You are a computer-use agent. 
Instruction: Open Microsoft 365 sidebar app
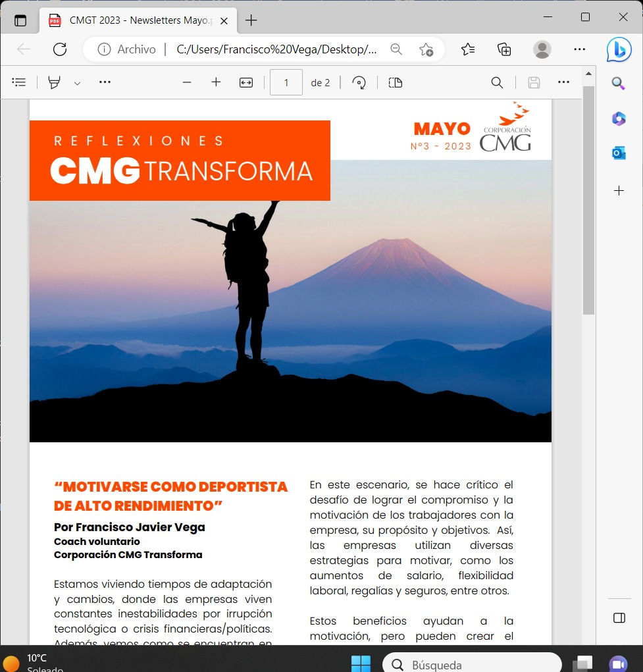(x=619, y=118)
